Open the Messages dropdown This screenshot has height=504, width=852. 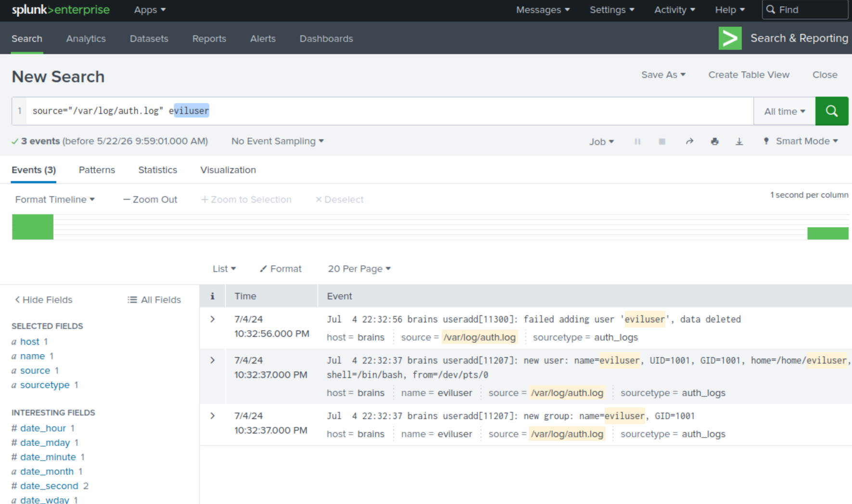(x=543, y=10)
